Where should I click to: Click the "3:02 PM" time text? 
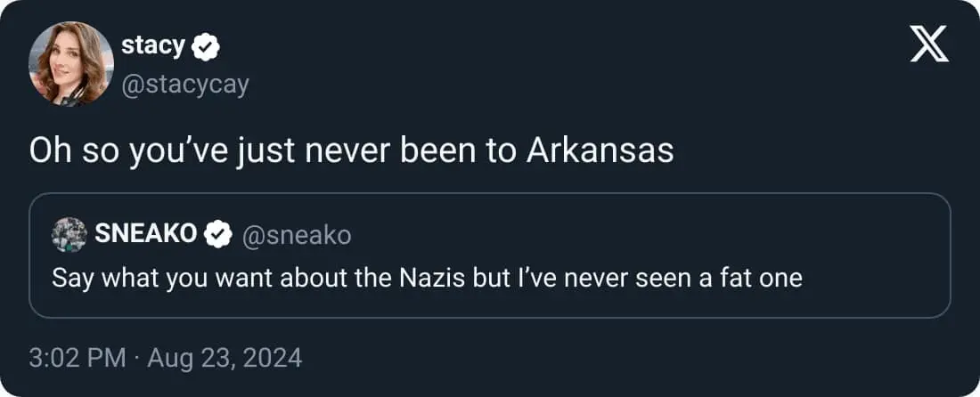click(77, 359)
